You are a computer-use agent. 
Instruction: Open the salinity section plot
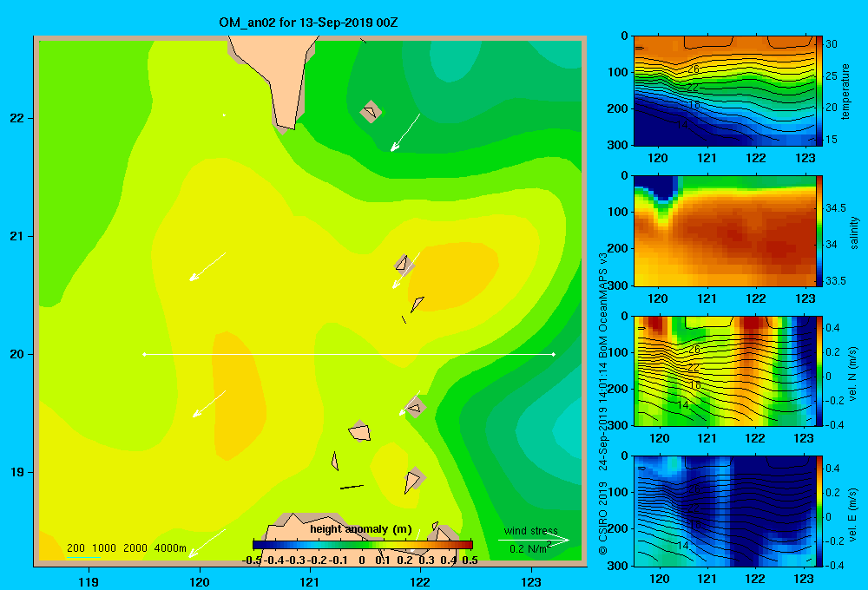point(724,231)
